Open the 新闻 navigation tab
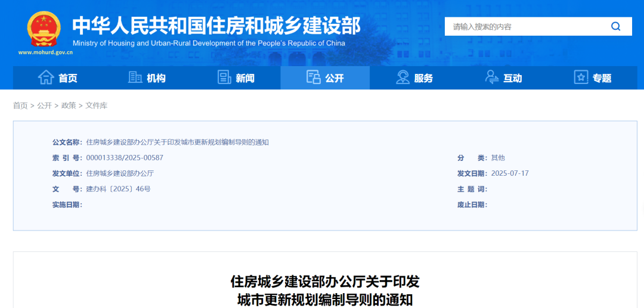 click(x=236, y=78)
